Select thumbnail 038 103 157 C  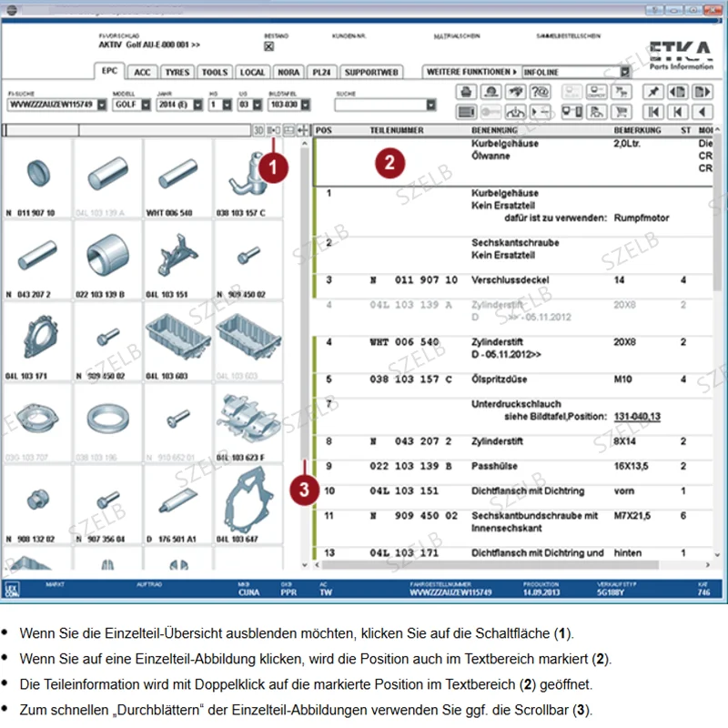248,179
